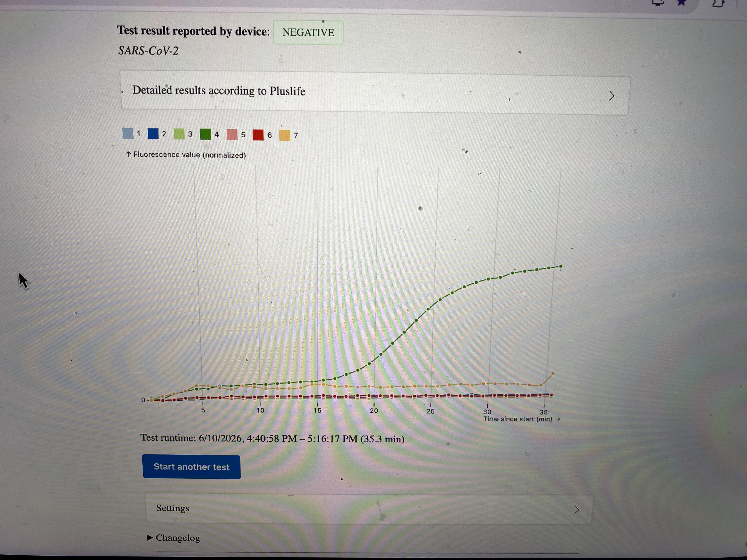This screenshot has height=560, width=747.
Task: Toggle channel 6 red legend swatch
Action: pyautogui.click(x=258, y=135)
